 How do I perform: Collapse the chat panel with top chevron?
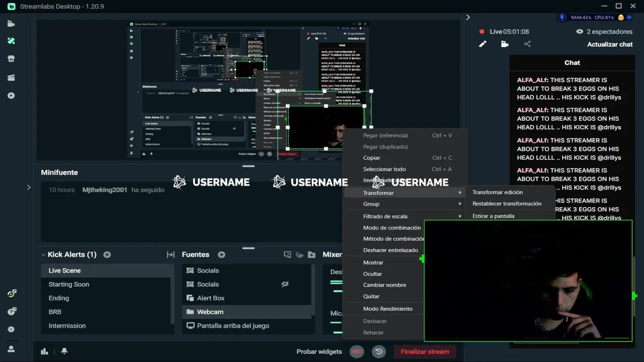pyautogui.click(x=468, y=17)
